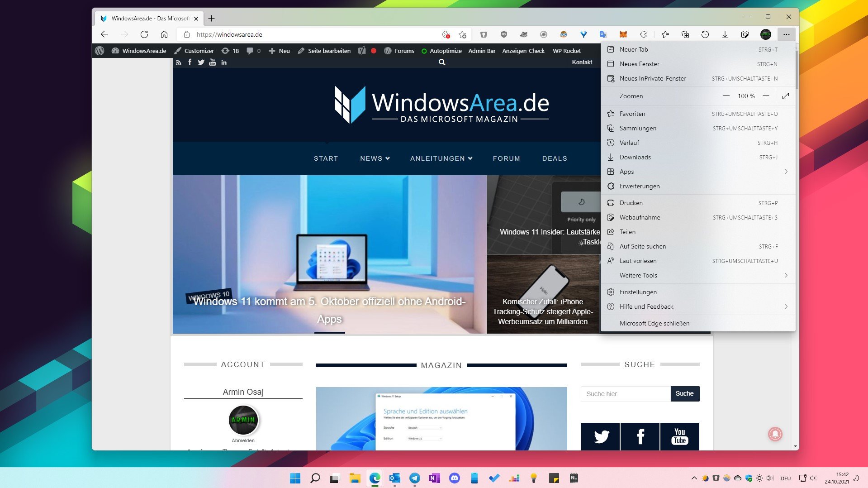Image resolution: width=868 pixels, height=488 pixels.
Task: Close the Settings and more menu button
Action: pos(787,34)
